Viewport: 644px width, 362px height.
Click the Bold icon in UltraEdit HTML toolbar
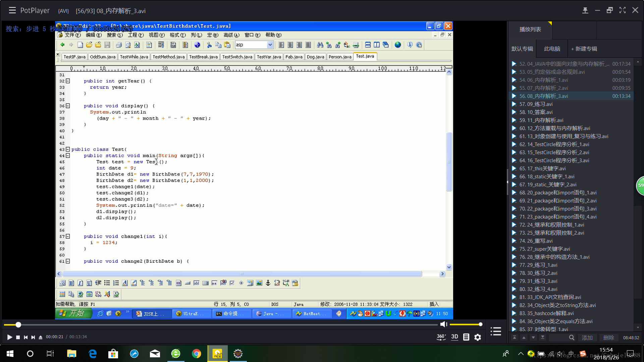(71, 283)
